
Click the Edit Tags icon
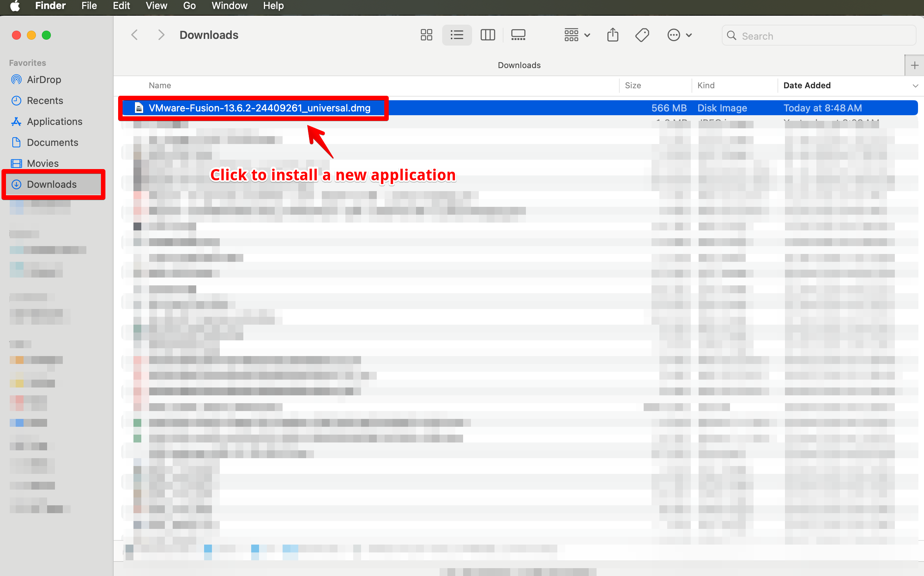[x=642, y=35]
